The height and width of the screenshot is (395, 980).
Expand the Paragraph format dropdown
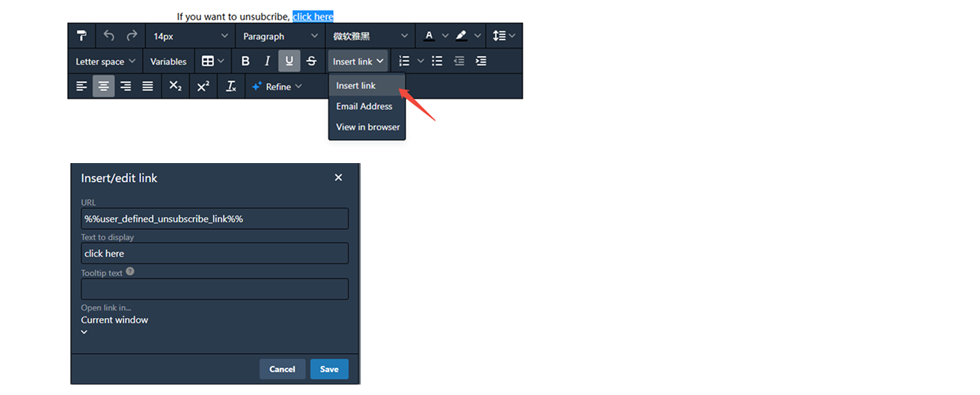tap(281, 36)
